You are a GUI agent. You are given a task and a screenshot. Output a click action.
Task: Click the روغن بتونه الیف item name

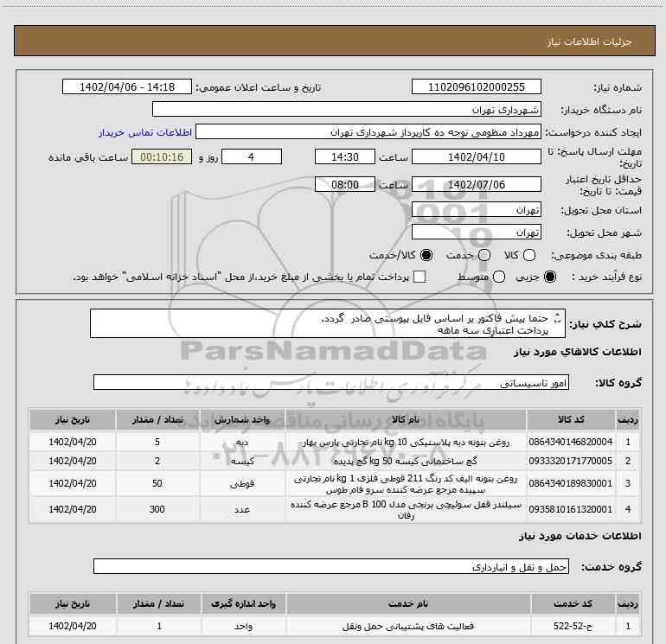(x=406, y=484)
